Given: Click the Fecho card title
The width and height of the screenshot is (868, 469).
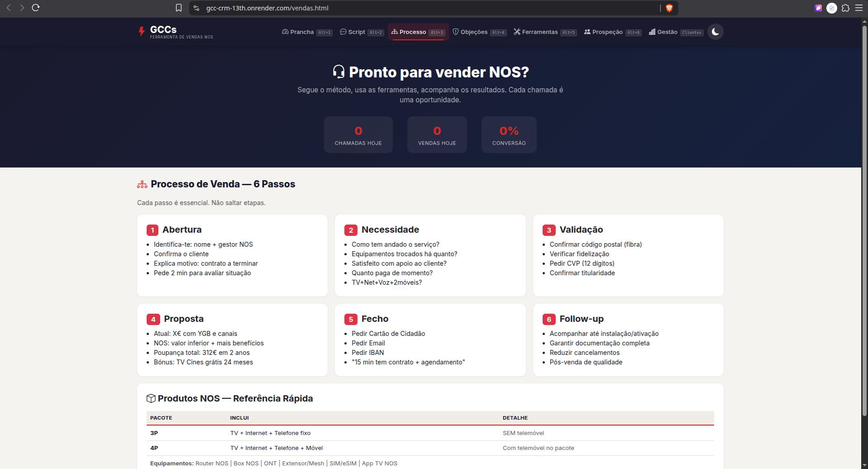Looking at the screenshot, I should [x=375, y=319].
